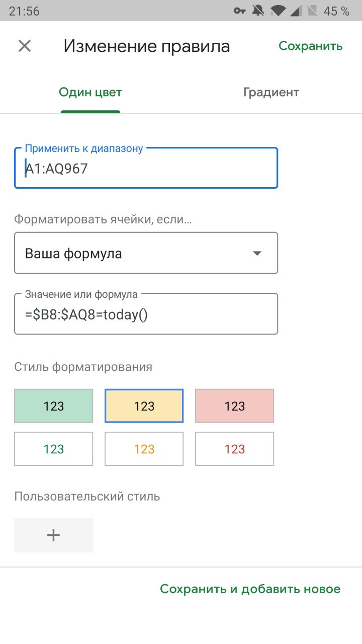
Task: Edit the range field showing A1:AQ967
Action: click(x=146, y=169)
